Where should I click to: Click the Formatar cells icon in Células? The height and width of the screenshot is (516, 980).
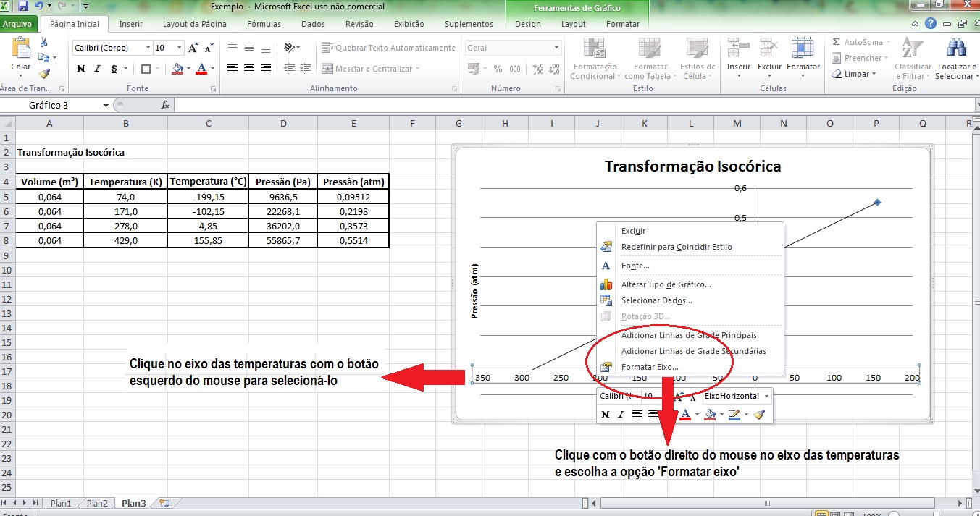click(803, 48)
